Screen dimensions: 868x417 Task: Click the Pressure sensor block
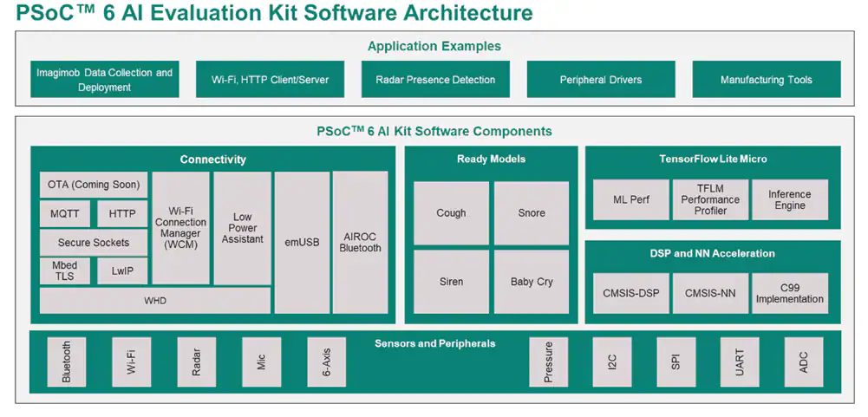click(x=549, y=362)
